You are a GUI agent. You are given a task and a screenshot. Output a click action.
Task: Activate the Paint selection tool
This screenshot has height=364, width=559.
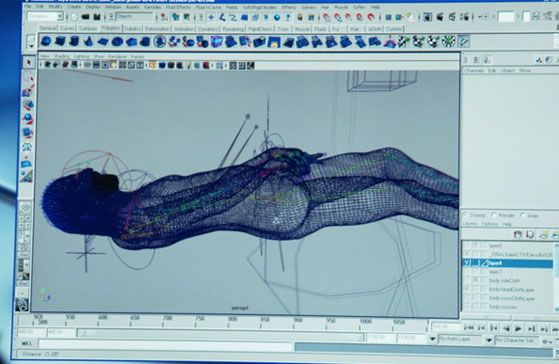(28, 91)
